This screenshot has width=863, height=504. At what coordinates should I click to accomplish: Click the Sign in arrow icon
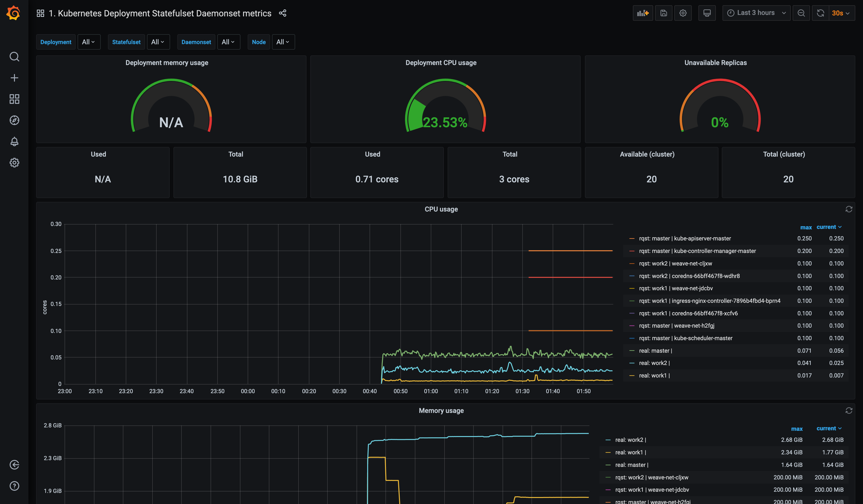[14, 465]
